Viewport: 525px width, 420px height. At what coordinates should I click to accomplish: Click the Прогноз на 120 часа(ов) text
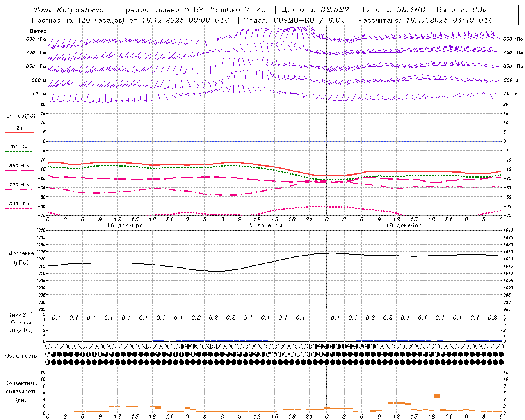click(78, 20)
